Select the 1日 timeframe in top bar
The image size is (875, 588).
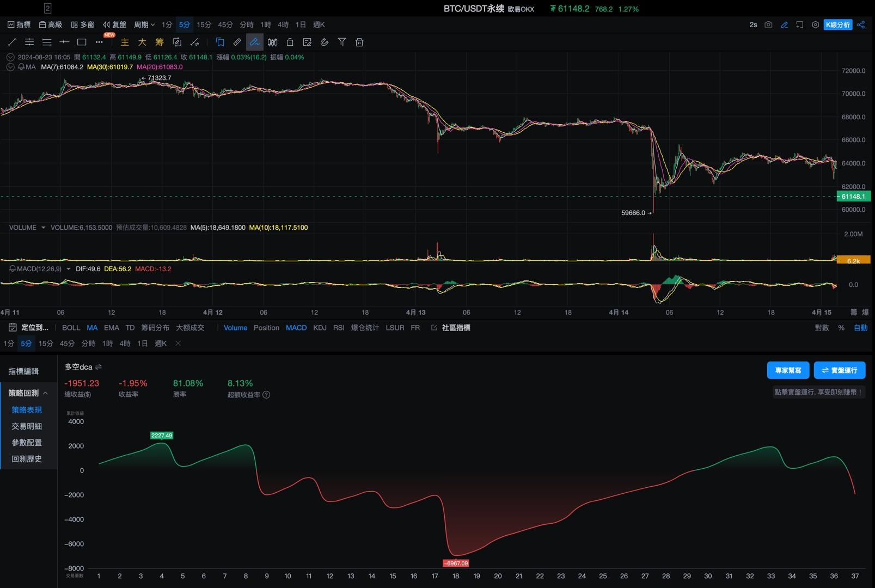click(301, 24)
